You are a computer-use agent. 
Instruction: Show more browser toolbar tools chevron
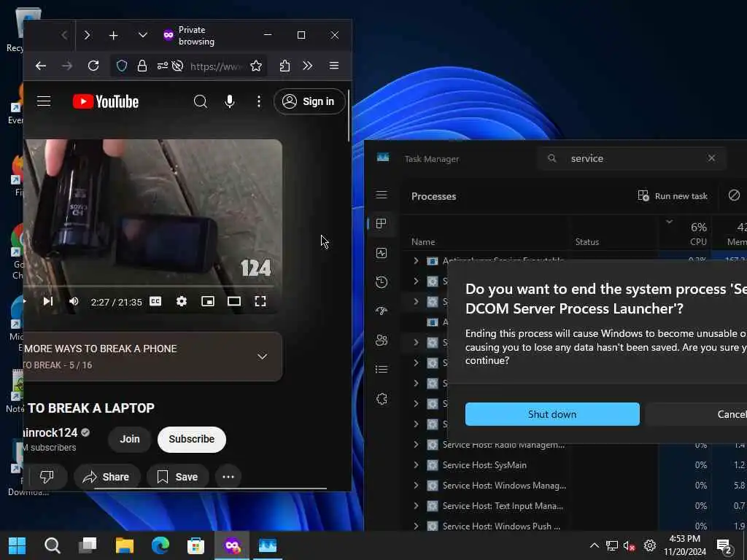click(x=308, y=66)
